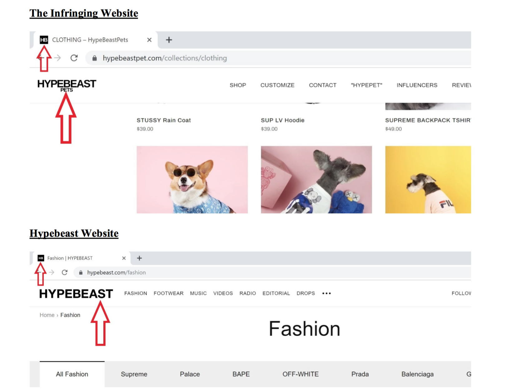This screenshot has width=532, height=392.
Task: Reload the hypebeastpet.com page
Action: 74,58
